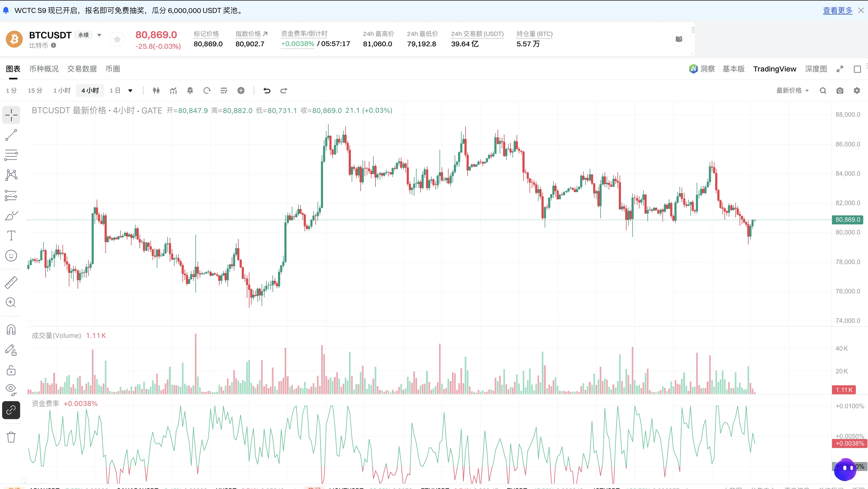Redo the chart action
This screenshot has height=489, width=868.
[284, 90]
